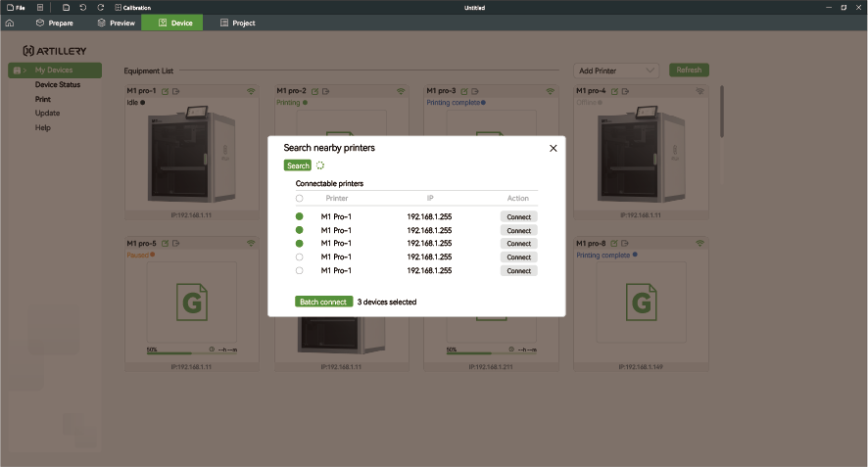Select the fourth listed M1 Pro-1 printer
Screen dimensions: 868x467
[300, 257]
